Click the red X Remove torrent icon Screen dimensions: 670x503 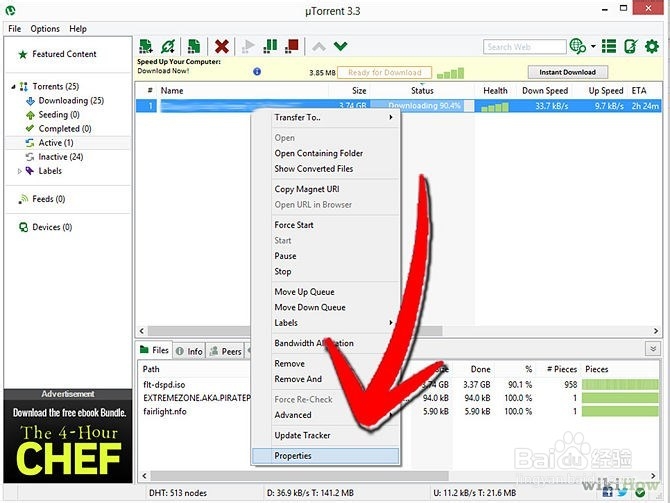pos(221,46)
